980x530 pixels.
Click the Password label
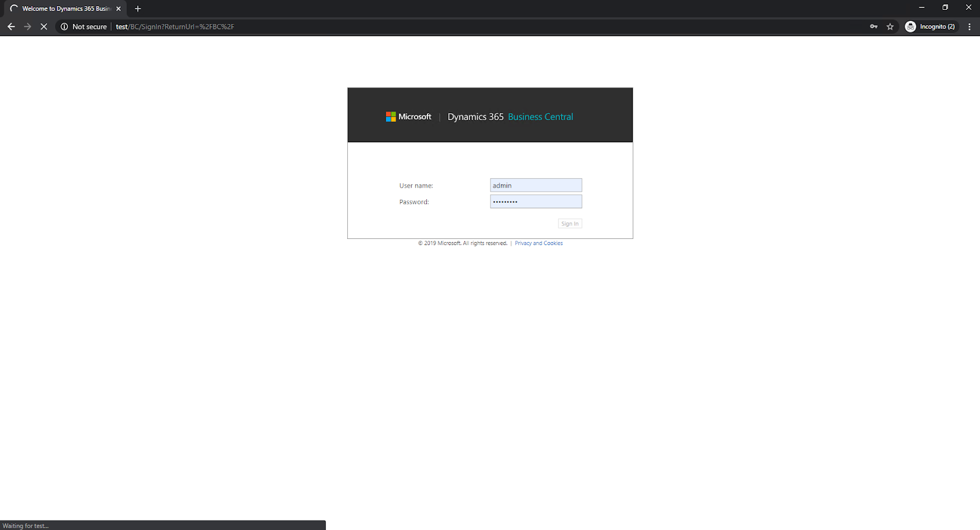[x=414, y=202]
